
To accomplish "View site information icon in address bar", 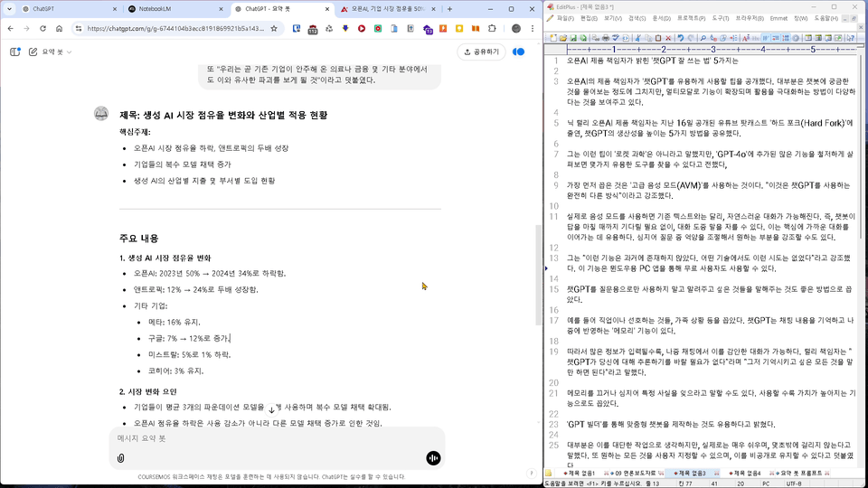I will coord(78,28).
